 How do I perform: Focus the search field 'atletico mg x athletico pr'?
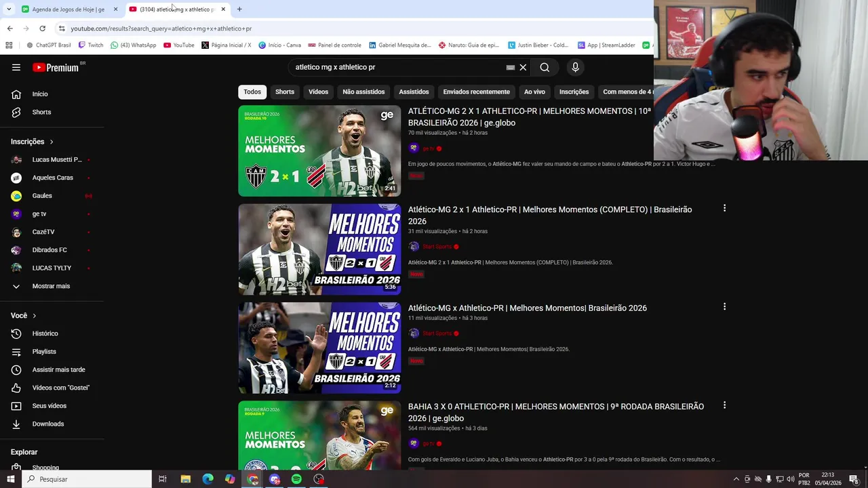397,67
